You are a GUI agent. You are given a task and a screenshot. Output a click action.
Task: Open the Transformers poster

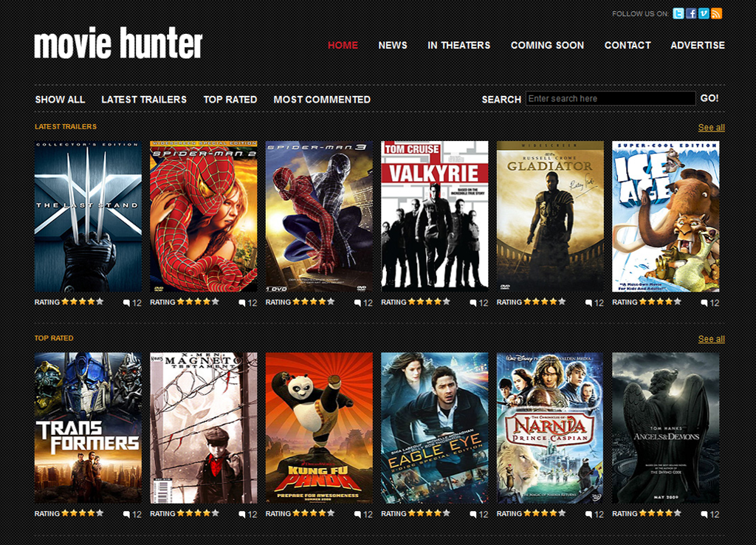89,428
